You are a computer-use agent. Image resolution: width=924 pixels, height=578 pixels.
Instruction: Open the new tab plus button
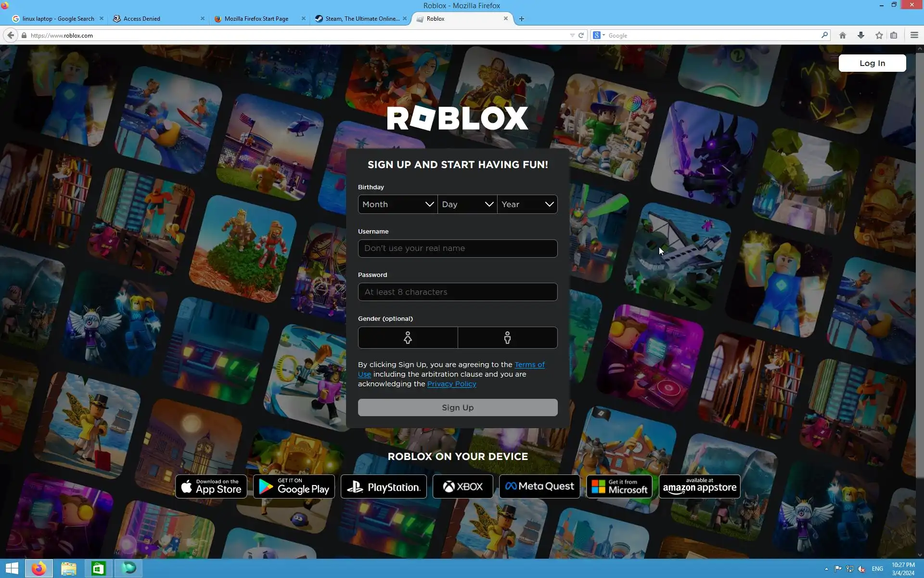(521, 19)
